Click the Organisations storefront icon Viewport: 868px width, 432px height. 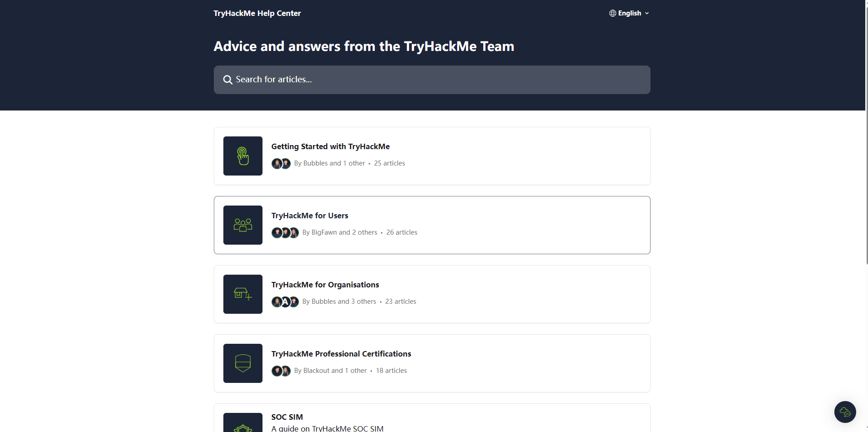point(242,294)
